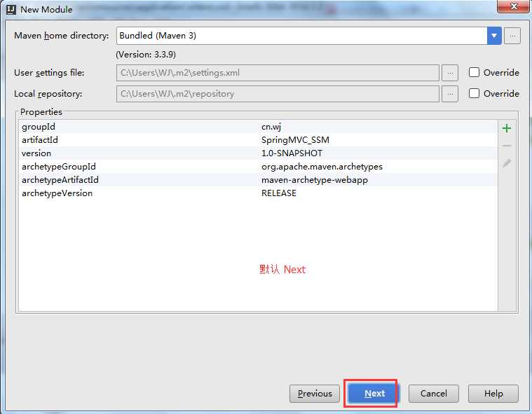Select the archetypeArtifactId property row
This screenshot has width=532, height=414.
pyautogui.click(x=258, y=180)
